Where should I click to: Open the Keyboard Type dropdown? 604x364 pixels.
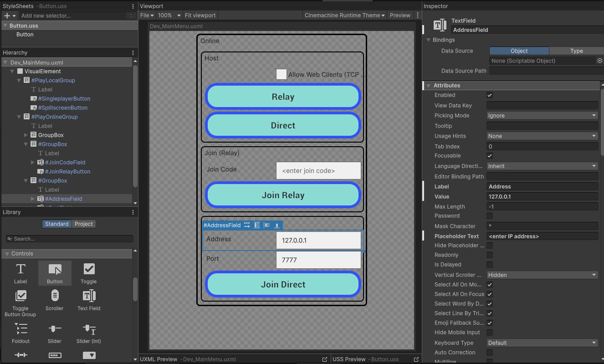point(542,343)
